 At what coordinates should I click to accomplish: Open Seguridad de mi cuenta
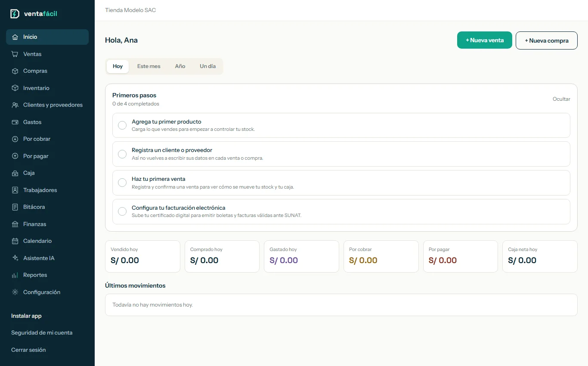coord(42,333)
